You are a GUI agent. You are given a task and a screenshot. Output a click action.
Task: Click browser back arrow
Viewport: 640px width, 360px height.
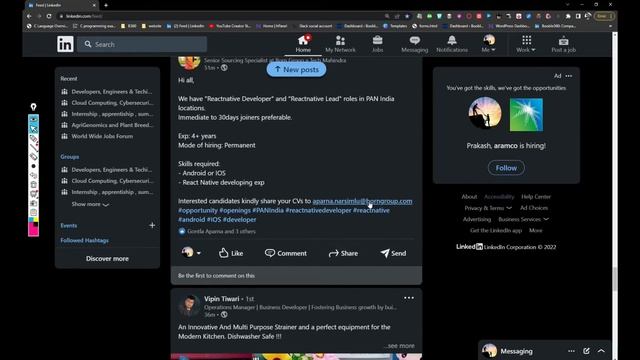tap(29, 16)
